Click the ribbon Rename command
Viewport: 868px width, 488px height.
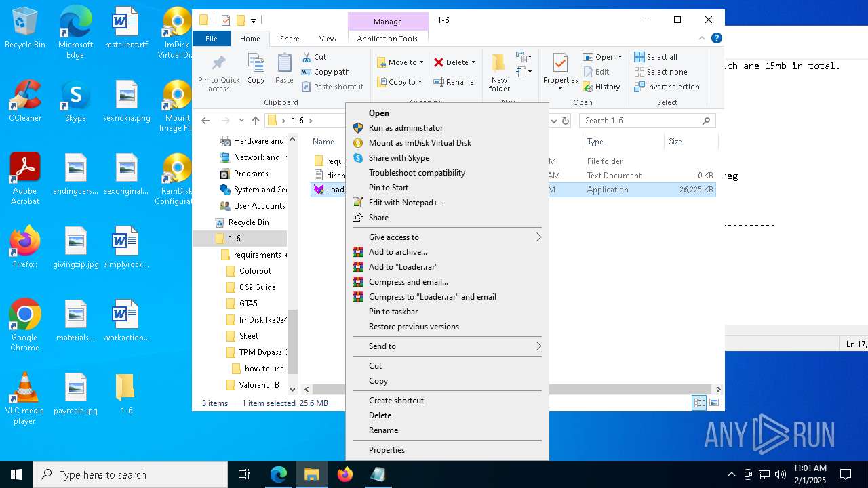click(x=454, y=82)
